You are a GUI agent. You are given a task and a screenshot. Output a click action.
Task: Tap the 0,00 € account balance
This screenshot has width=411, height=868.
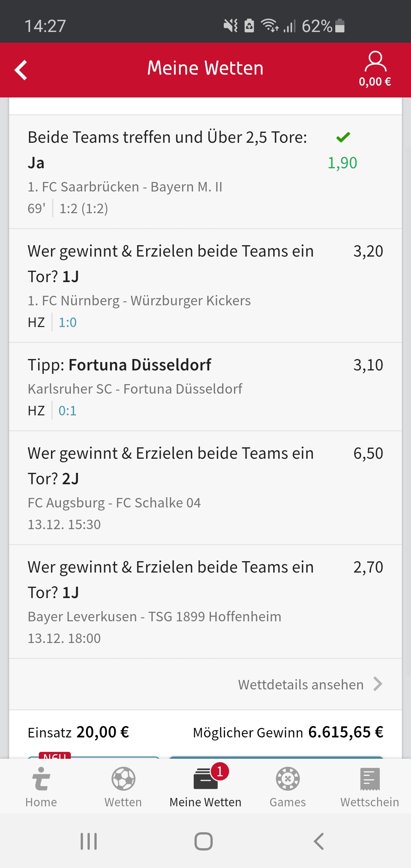tap(375, 82)
